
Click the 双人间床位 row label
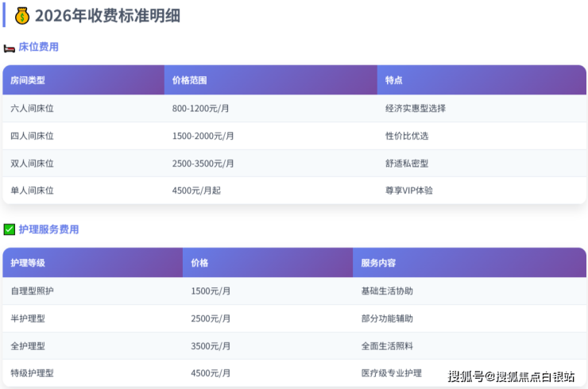(x=33, y=163)
